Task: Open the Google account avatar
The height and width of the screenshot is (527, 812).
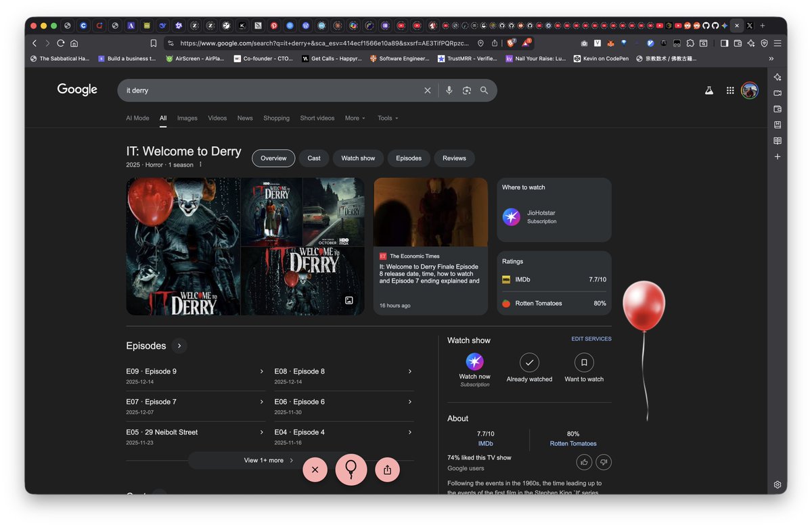Action: pyautogui.click(x=749, y=91)
